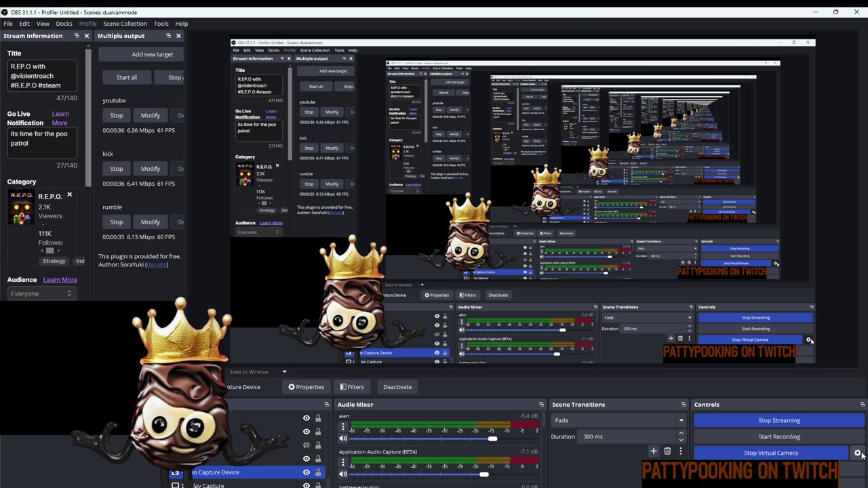Open Learn More beside Go Live Notification
The height and width of the screenshot is (488, 868).
[x=60, y=119]
